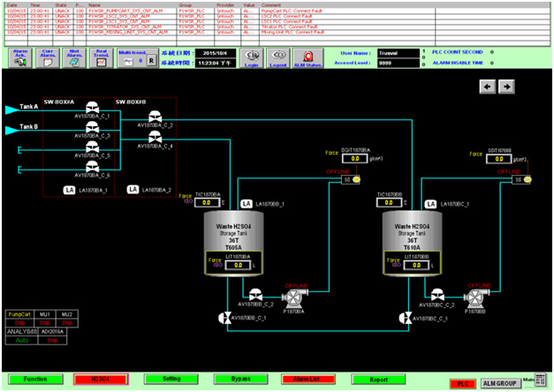Toggle the LA indicator for LA1870BA_1
This screenshot has height=392, width=554.
70,190
